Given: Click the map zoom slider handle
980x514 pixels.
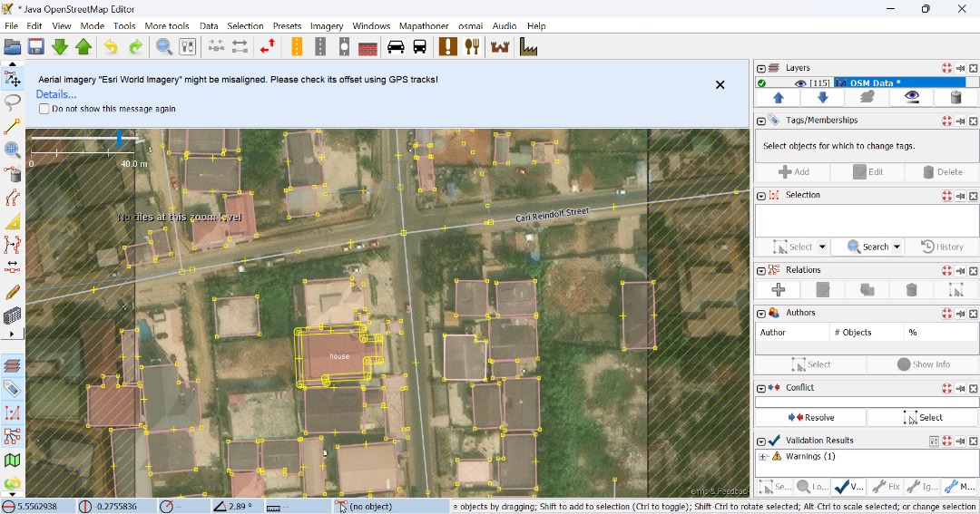Looking at the screenshot, I should point(119,138).
